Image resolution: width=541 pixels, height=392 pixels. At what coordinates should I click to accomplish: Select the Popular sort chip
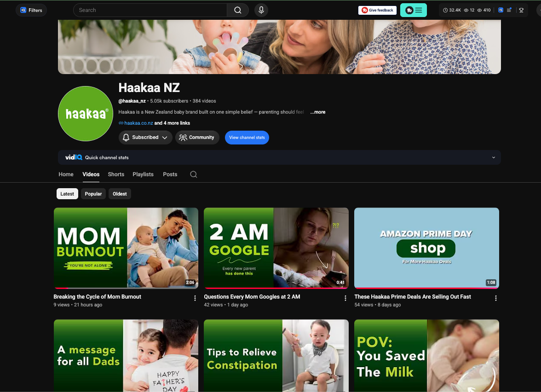coord(93,194)
